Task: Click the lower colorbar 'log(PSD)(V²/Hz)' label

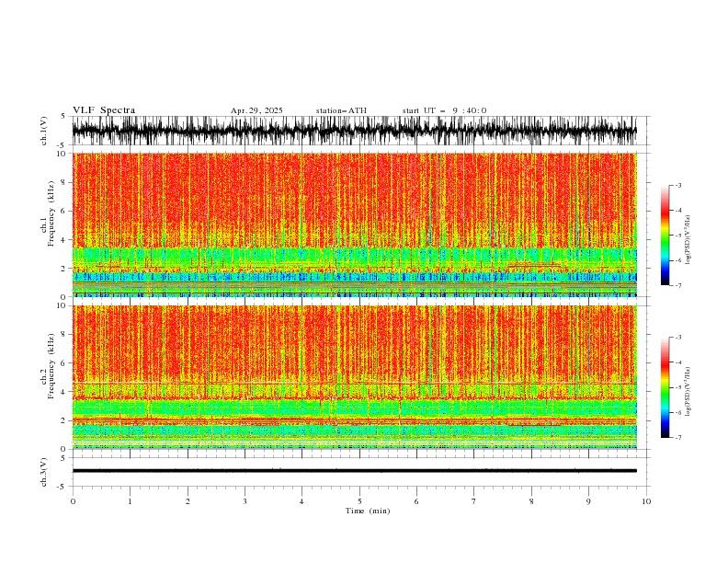Action: pos(688,391)
